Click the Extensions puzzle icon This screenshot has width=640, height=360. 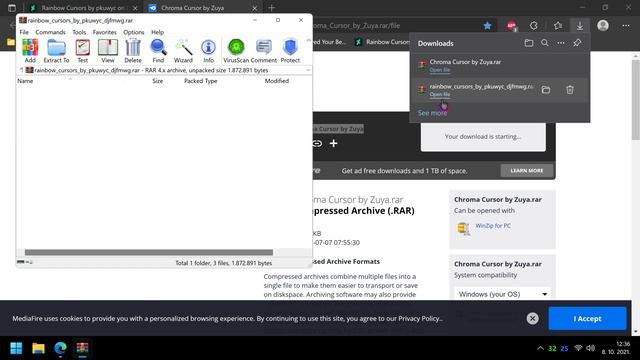coord(534,26)
